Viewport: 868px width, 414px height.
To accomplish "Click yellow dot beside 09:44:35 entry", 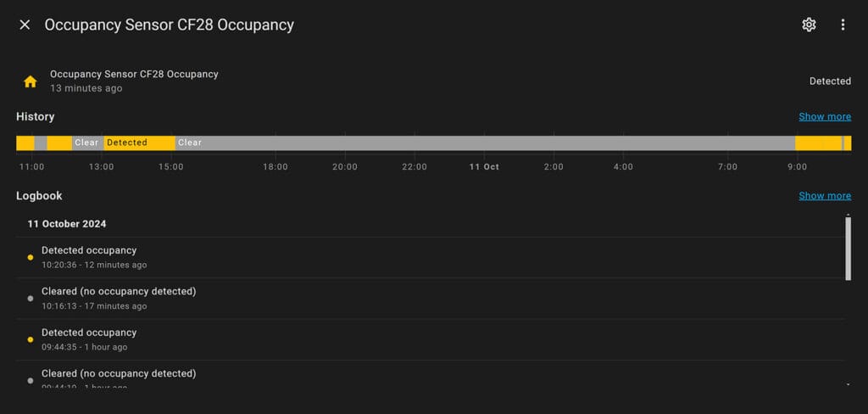I will (x=31, y=339).
